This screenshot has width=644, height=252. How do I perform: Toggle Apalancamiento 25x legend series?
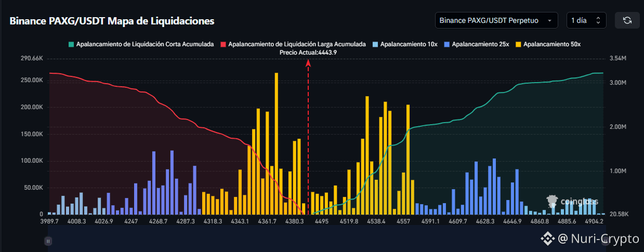[x=477, y=44]
